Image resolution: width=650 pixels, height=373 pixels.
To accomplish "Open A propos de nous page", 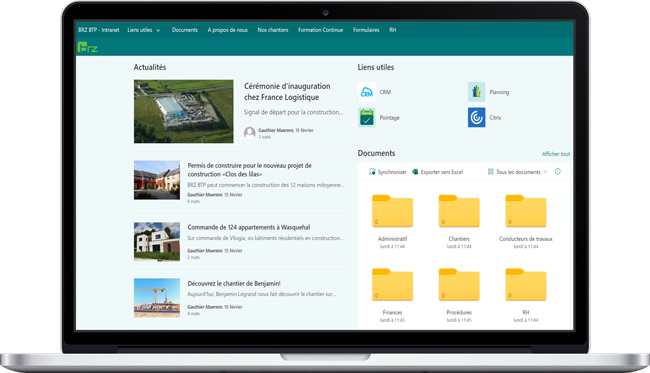I will tap(228, 30).
